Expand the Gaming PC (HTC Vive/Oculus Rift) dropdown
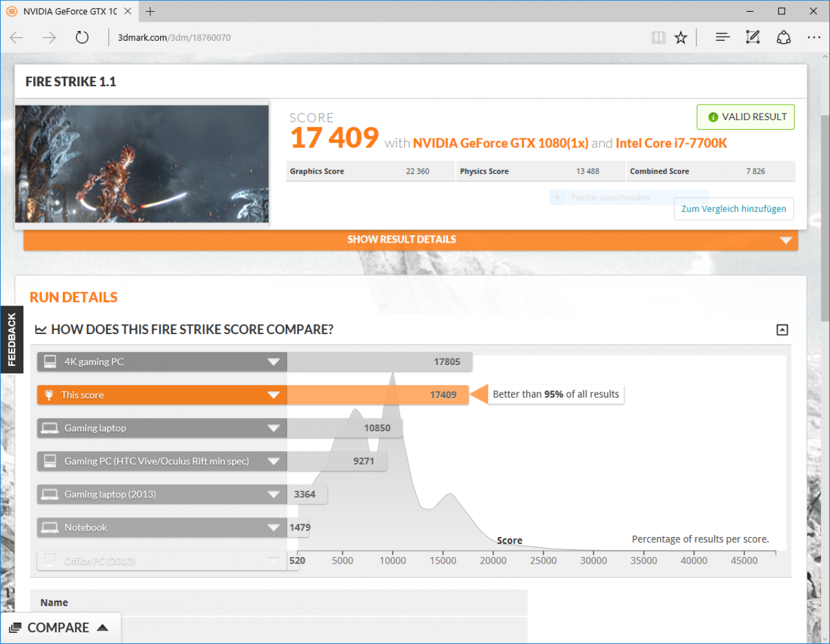The height and width of the screenshot is (644, 830). point(274,461)
